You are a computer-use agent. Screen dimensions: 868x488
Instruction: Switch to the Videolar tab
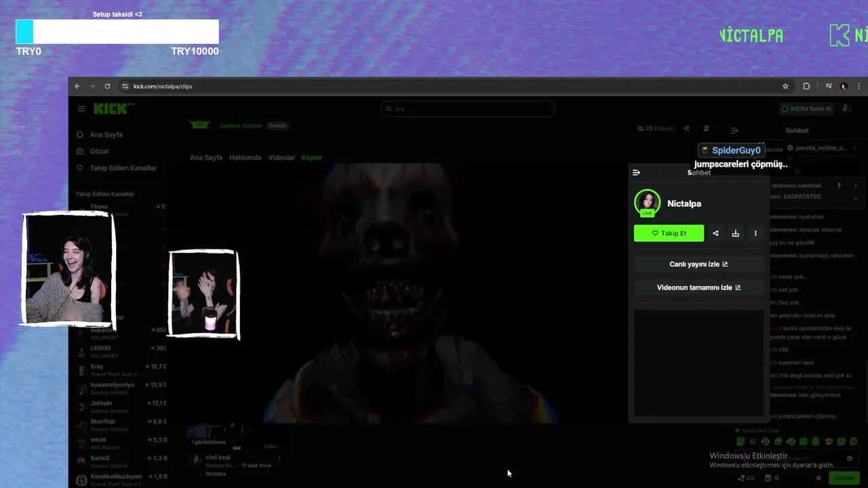(x=281, y=157)
